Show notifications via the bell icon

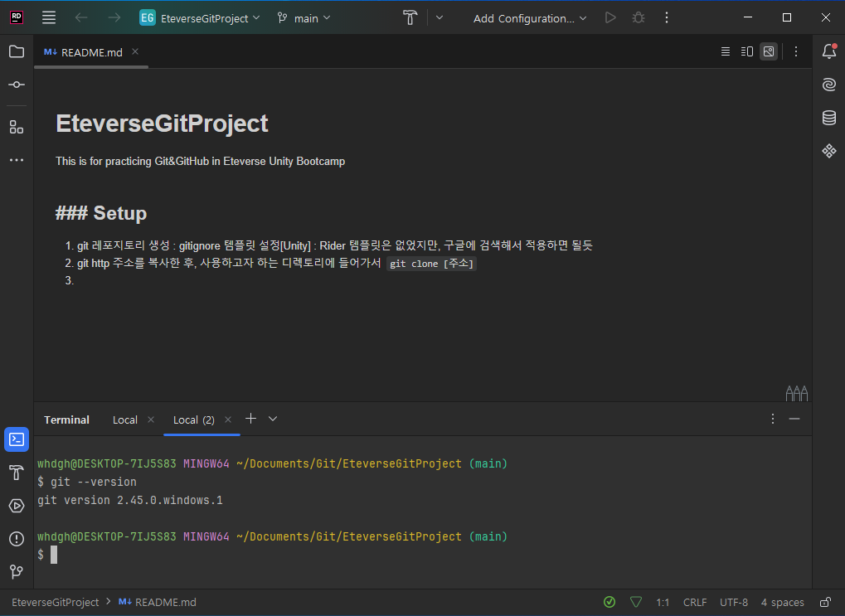[828, 51]
